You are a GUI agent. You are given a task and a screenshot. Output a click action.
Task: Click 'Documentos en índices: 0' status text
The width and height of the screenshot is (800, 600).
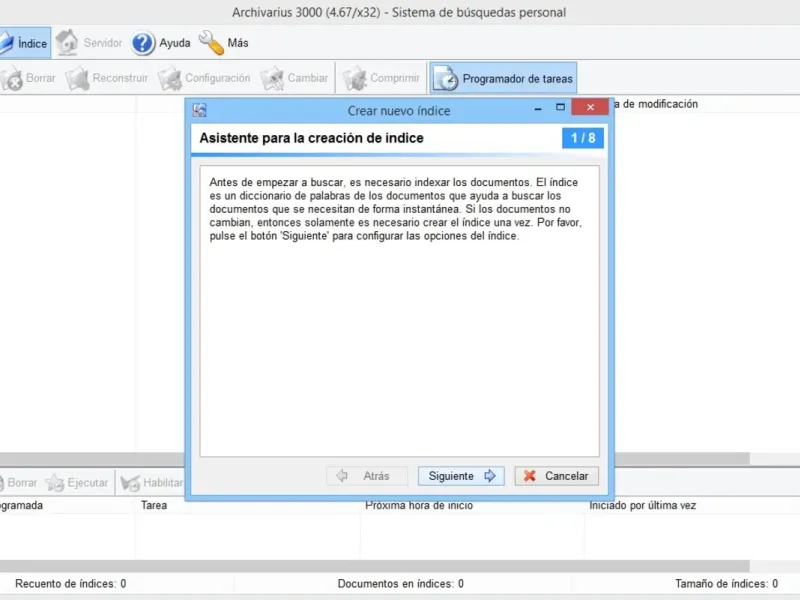[x=401, y=584]
